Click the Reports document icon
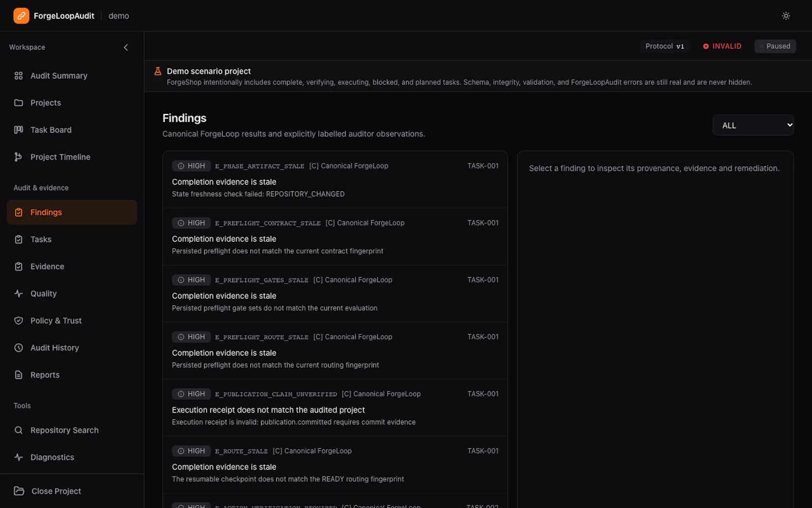This screenshot has width=812, height=508. [x=19, y=375]
